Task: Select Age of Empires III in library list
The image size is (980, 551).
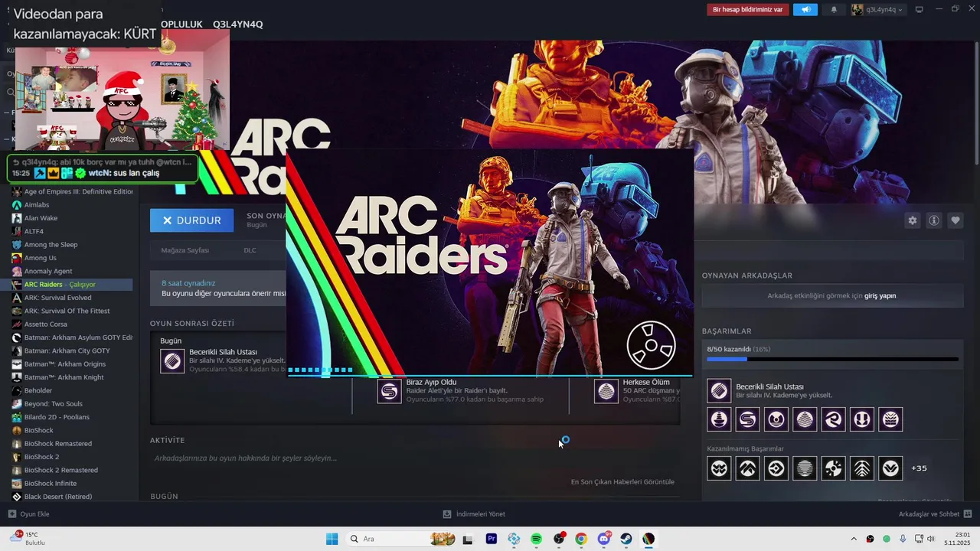Action: click(72, 191)
